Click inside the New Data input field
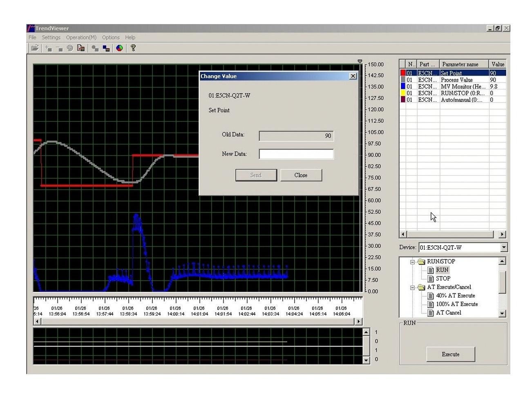This screenshot has height=398, width=532. pos(296,154)
